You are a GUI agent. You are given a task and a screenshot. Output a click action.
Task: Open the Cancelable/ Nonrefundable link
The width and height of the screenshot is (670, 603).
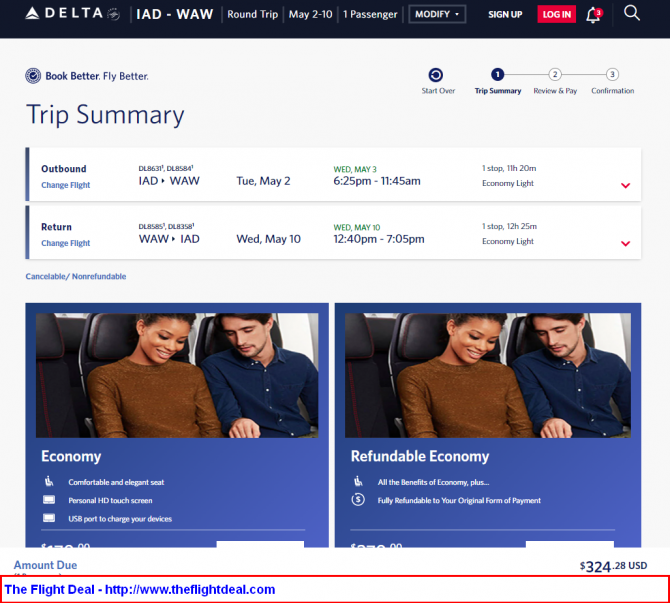pos(76,276)
